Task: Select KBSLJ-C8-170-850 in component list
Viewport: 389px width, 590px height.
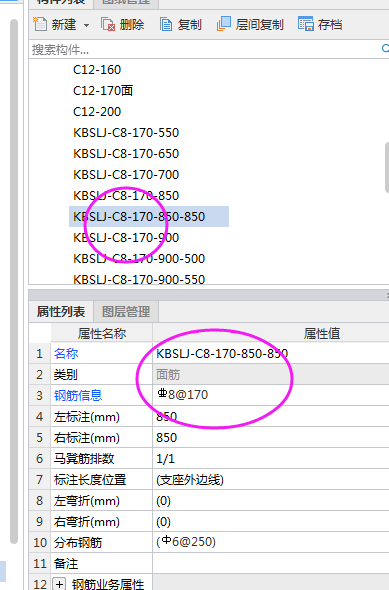Action: [x=126, y=196]
